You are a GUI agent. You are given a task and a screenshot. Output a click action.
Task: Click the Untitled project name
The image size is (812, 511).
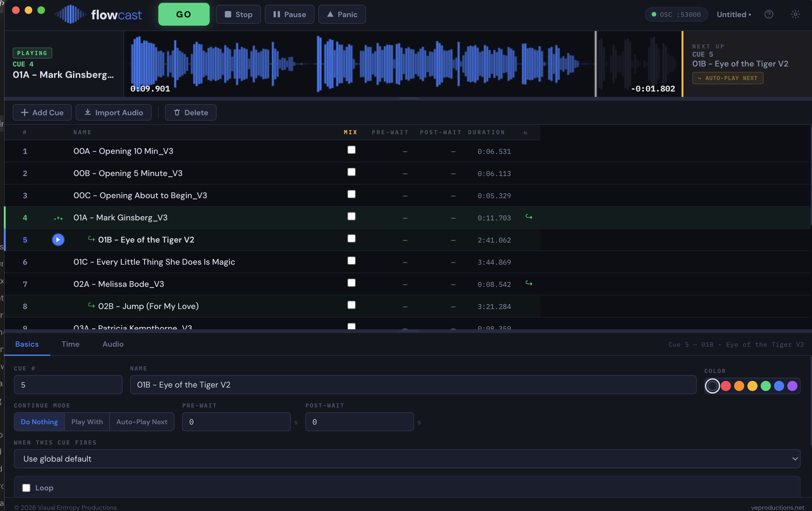[734, 15]
